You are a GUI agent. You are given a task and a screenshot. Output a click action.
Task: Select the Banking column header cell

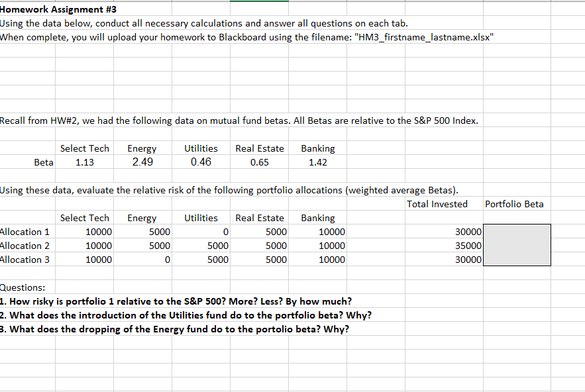tap(317, 218)
